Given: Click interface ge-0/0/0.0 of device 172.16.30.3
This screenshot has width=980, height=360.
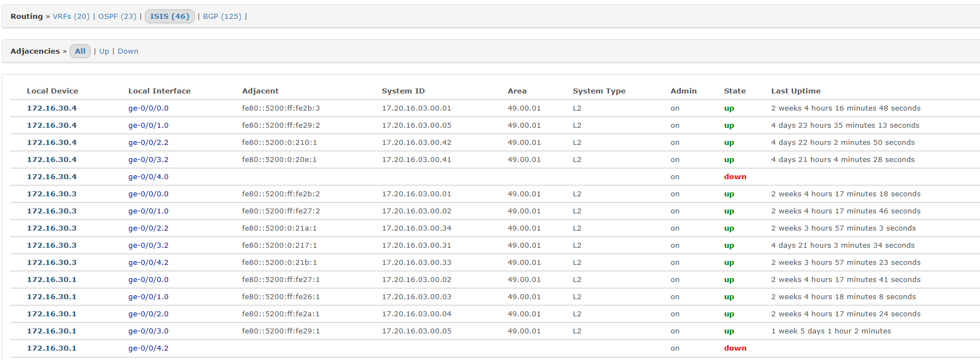Looking at the screenshot, I should pyautogui.click(x=148, y=194).
